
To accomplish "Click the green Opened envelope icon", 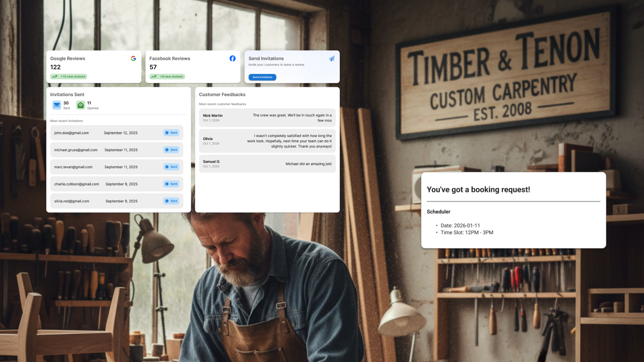I will pos(80,105).
